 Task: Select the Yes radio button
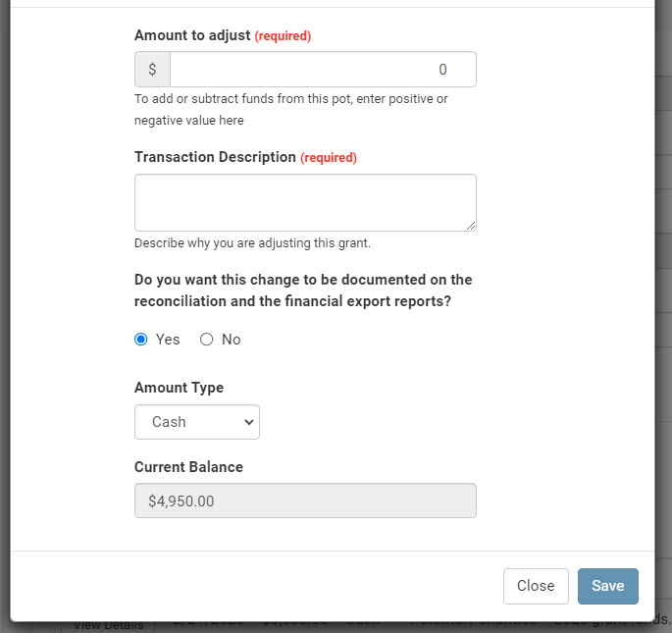point(141,340)
